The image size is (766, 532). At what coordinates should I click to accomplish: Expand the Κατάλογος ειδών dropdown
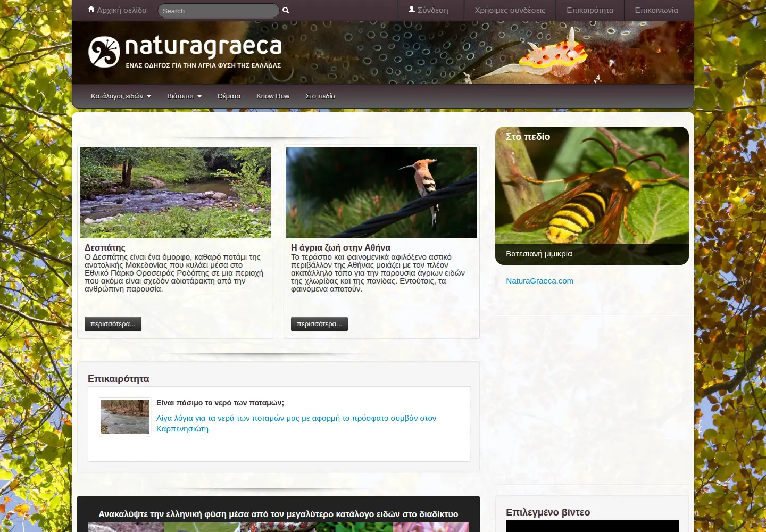[121, 96]
